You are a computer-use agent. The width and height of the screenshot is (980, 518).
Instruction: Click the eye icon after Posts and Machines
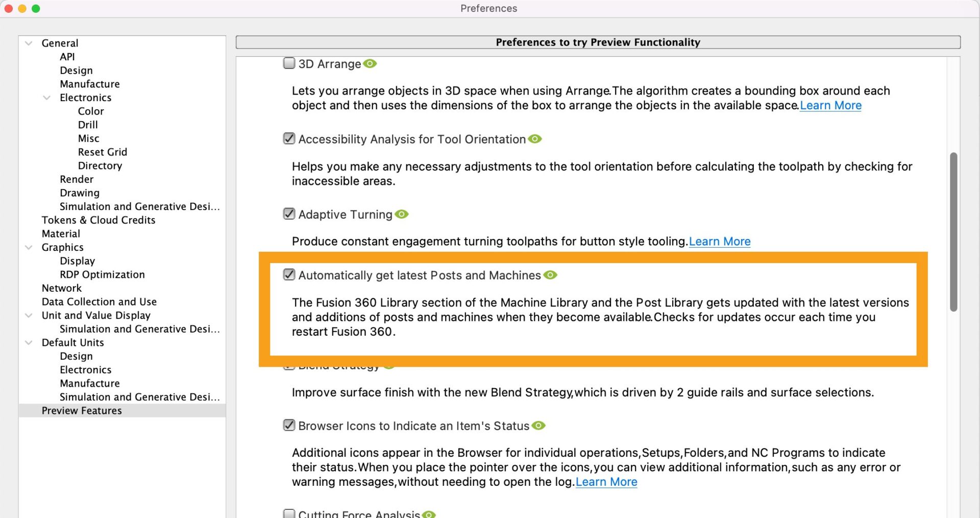tap(550, 275)
